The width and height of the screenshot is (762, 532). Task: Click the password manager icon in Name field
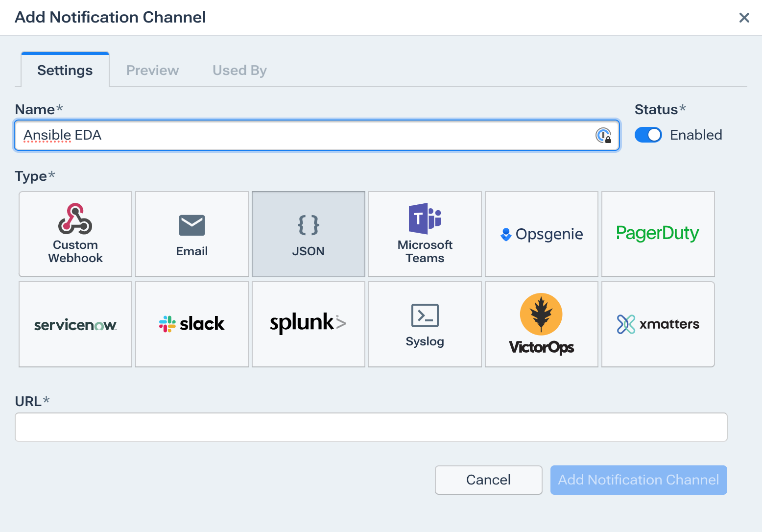[603, 135]
